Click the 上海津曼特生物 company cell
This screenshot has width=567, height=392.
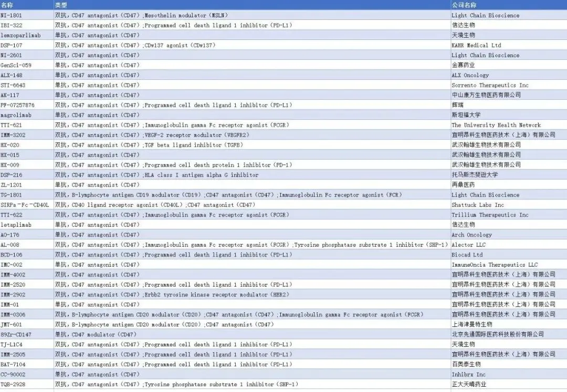tap(509, 324)
